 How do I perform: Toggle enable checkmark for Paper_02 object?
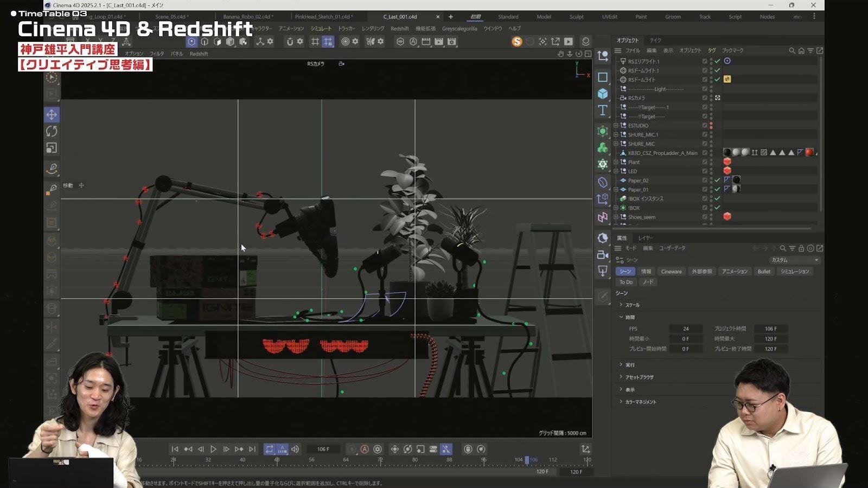tap(717, 180)
